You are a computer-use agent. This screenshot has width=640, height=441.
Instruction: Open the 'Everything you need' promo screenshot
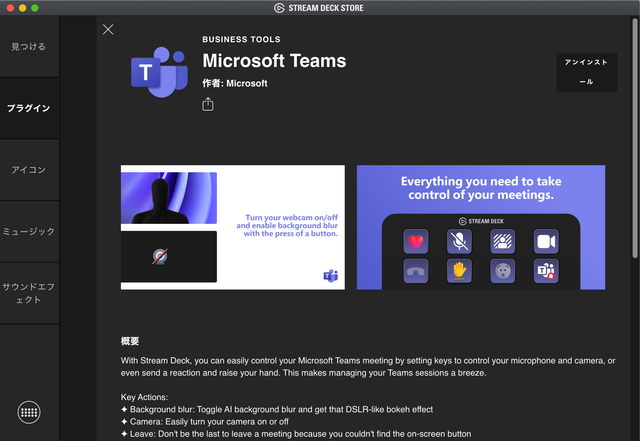point(481,227)
